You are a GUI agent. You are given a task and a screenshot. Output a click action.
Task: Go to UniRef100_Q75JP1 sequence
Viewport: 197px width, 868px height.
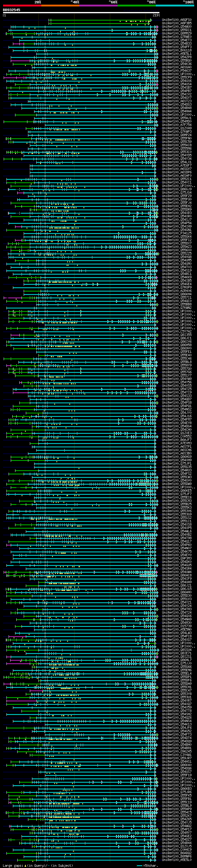176,464
